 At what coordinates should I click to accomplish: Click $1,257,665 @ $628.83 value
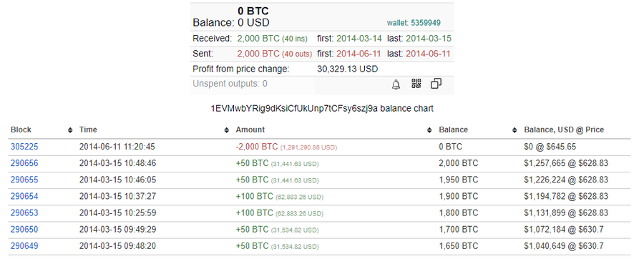tap(566, 163)
